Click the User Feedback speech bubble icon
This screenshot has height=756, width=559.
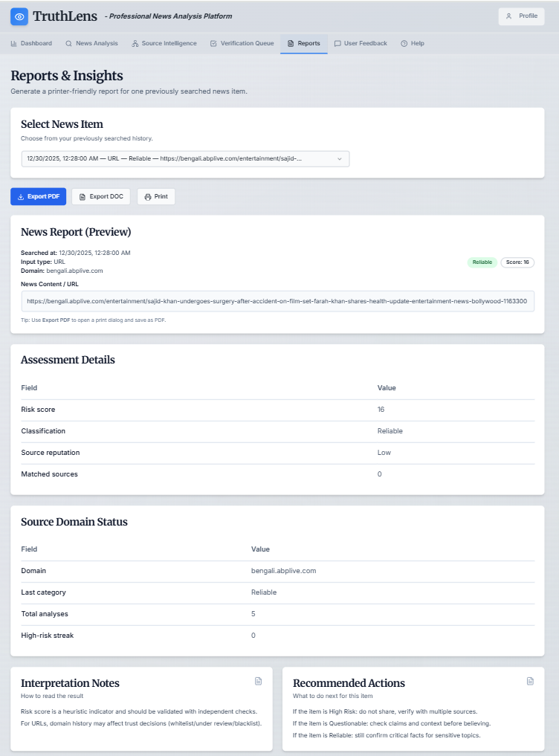coord(337,44)
